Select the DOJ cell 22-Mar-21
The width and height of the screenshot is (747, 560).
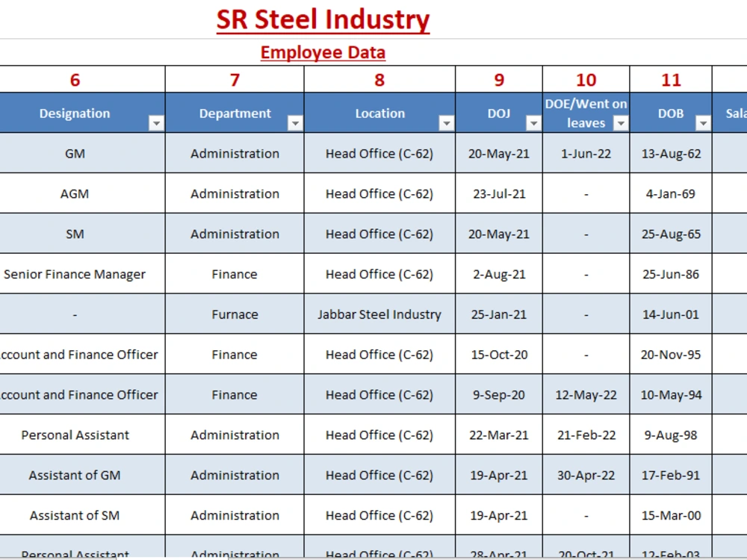pos(499,435)
